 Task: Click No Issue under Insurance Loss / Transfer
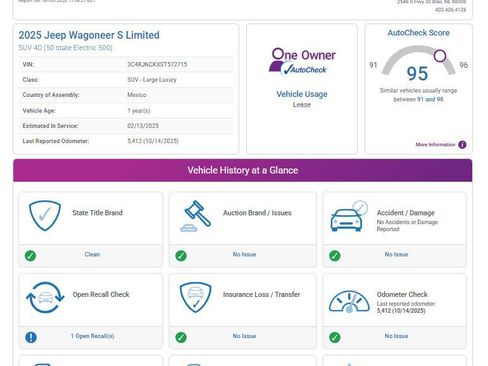244,336
